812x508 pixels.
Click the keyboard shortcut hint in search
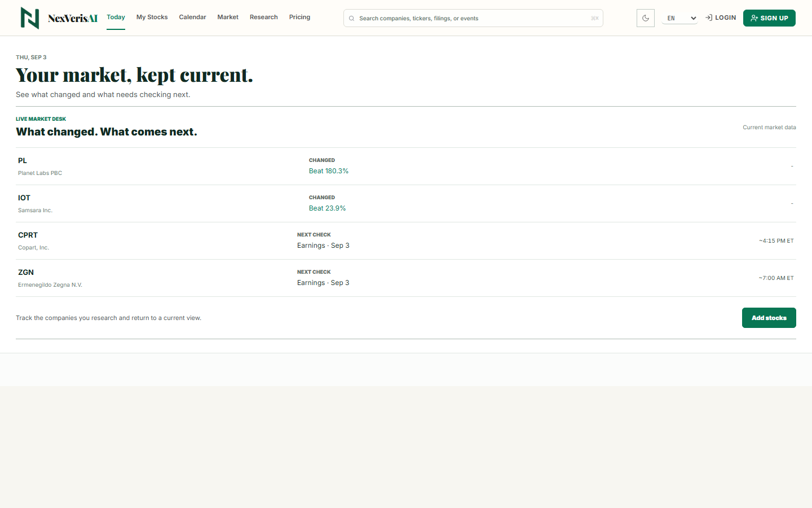tap(594, 18)
